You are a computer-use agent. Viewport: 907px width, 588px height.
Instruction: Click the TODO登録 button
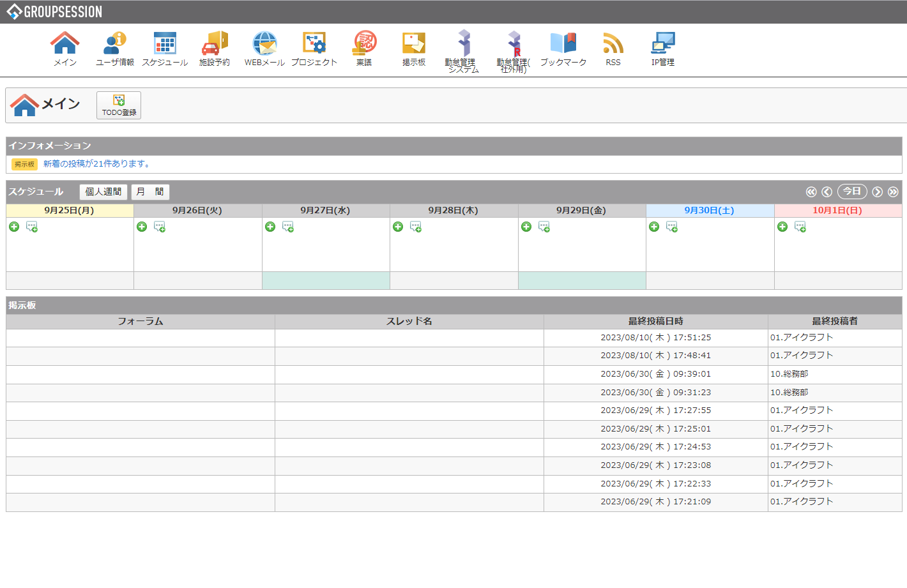(119, 105)
